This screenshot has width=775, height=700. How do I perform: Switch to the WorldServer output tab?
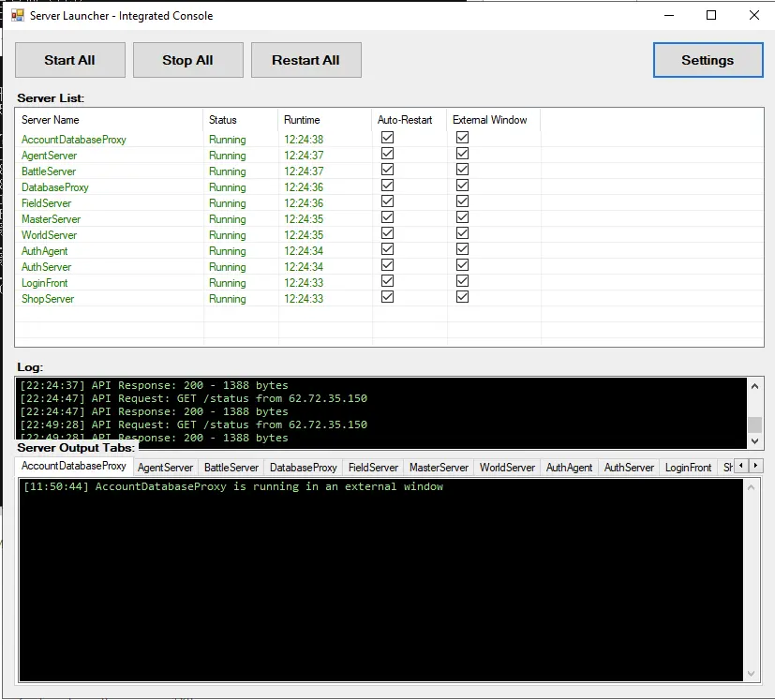click(x=507, y=468)
